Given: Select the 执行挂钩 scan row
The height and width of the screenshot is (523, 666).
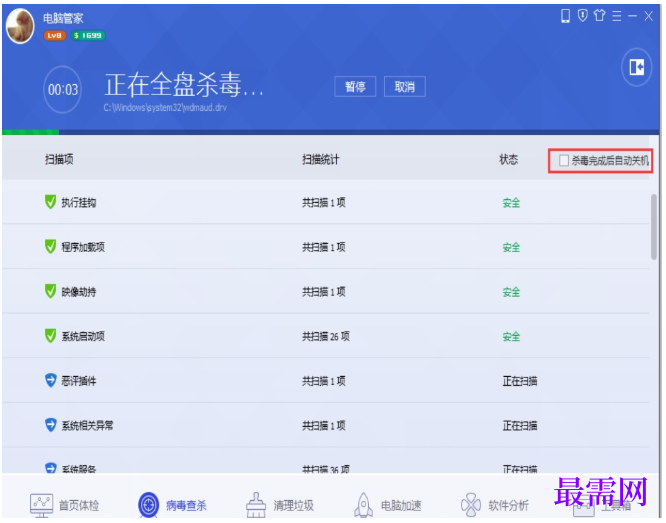Looking at the screenshot, I should point(325,202).
